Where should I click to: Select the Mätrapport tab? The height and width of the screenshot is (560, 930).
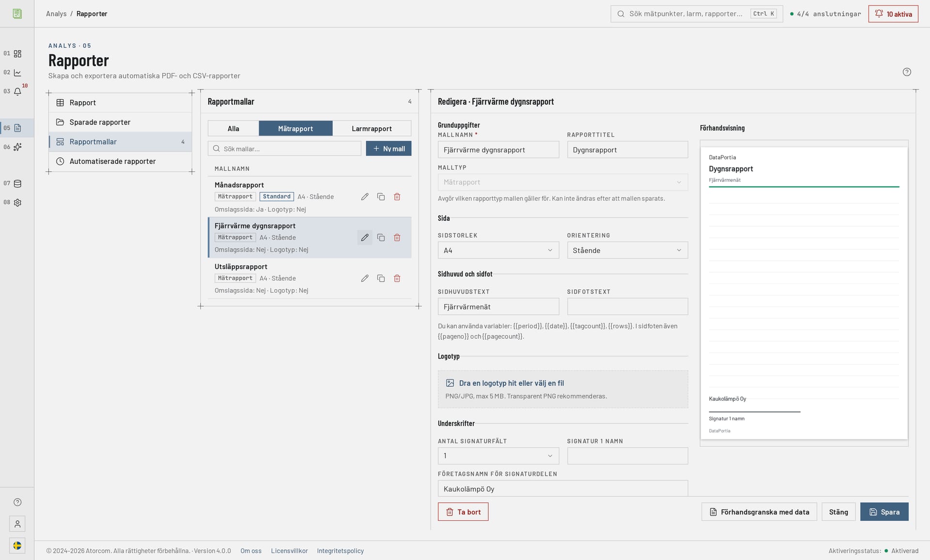click(x=295, y=128)
